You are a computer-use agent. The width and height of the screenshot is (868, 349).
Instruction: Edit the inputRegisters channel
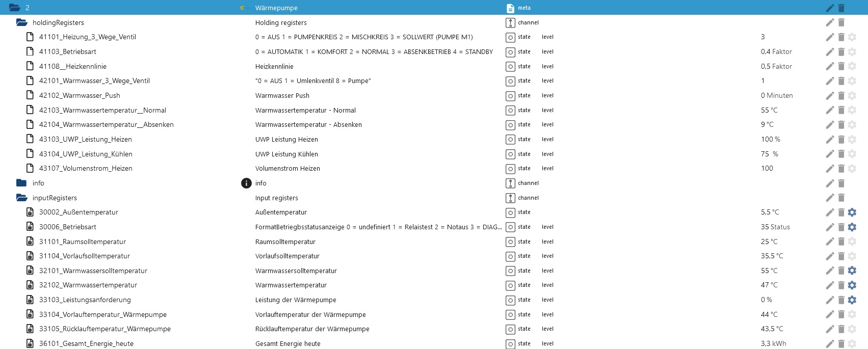pyautogui.click(x=830, y=198)
